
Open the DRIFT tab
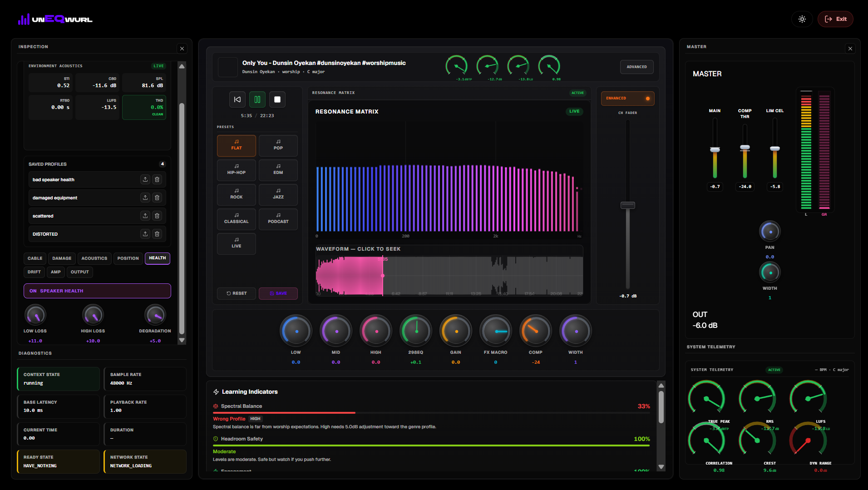pos(34,272)
